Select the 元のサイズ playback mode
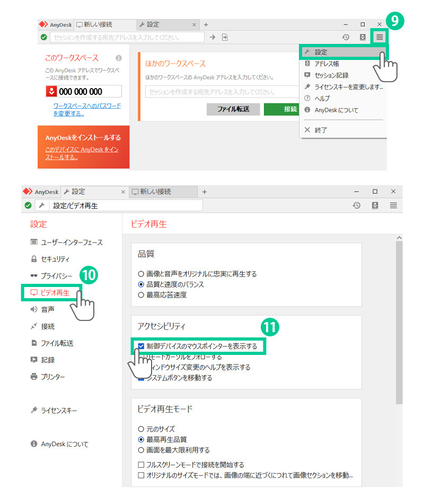The width and height of the screenshot is (424, 504). 141,429
